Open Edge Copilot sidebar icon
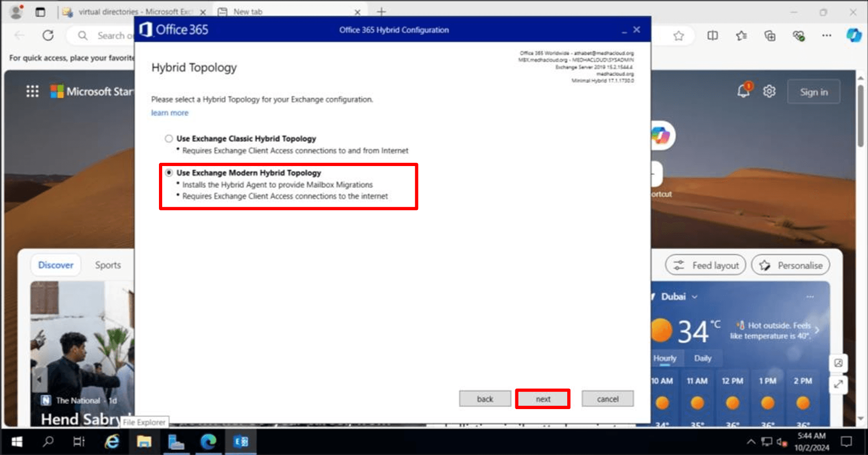Screen dimensions: 868x455 click(x=853, y=36)
